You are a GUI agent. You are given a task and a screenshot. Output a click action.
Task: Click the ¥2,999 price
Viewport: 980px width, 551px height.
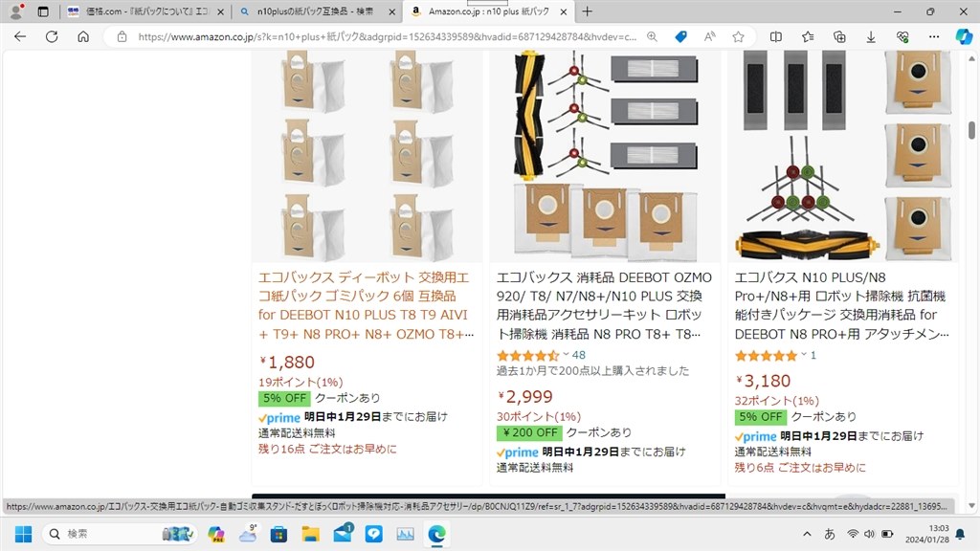coord(525,397)
